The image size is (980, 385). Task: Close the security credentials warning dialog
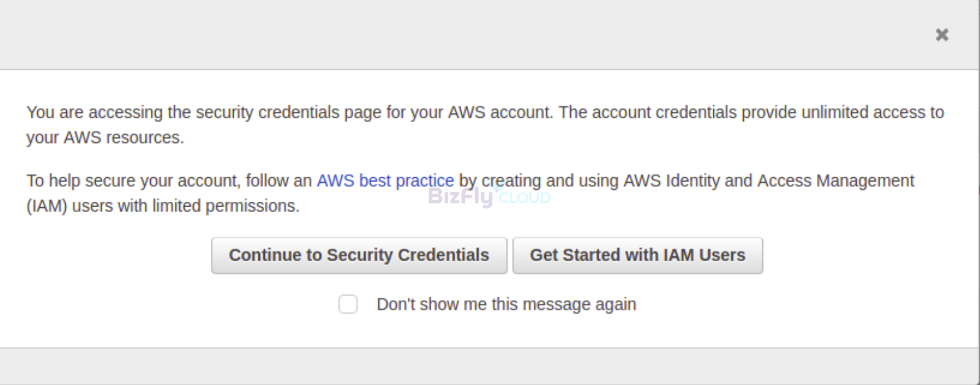(941, 35)
